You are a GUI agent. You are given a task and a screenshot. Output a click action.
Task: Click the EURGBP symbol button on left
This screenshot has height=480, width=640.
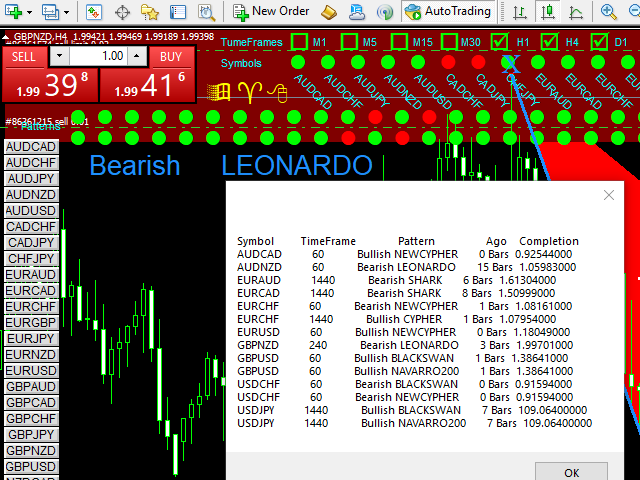click(x=31, y=322)
